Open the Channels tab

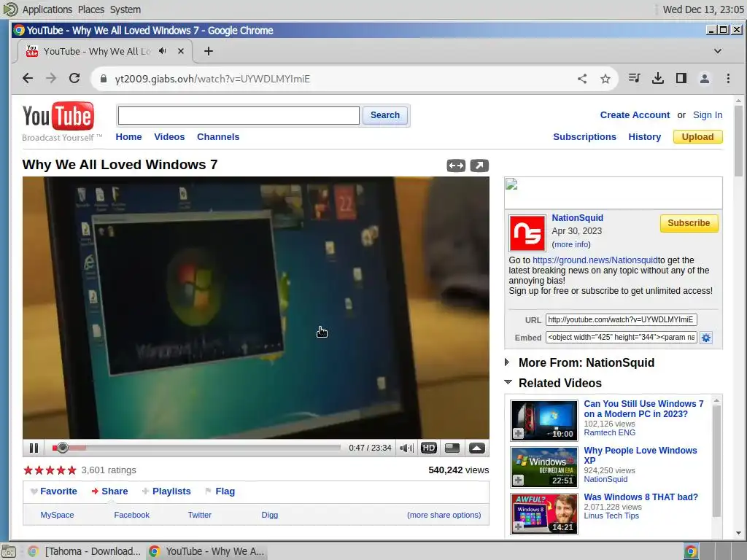[218, 136]
